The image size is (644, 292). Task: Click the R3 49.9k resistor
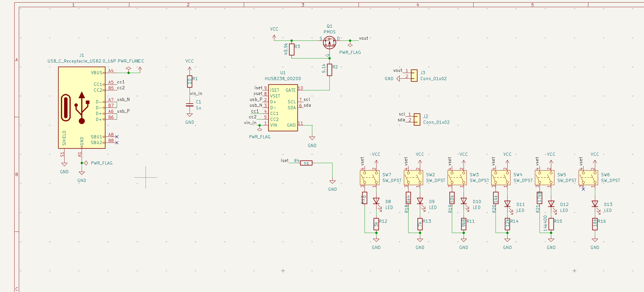tap(291, 49)
